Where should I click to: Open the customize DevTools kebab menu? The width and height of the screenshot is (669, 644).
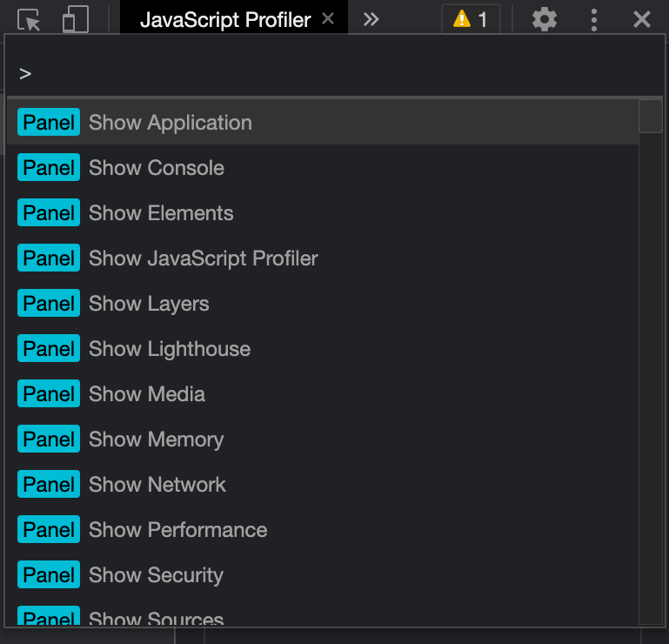click(594, 20)
